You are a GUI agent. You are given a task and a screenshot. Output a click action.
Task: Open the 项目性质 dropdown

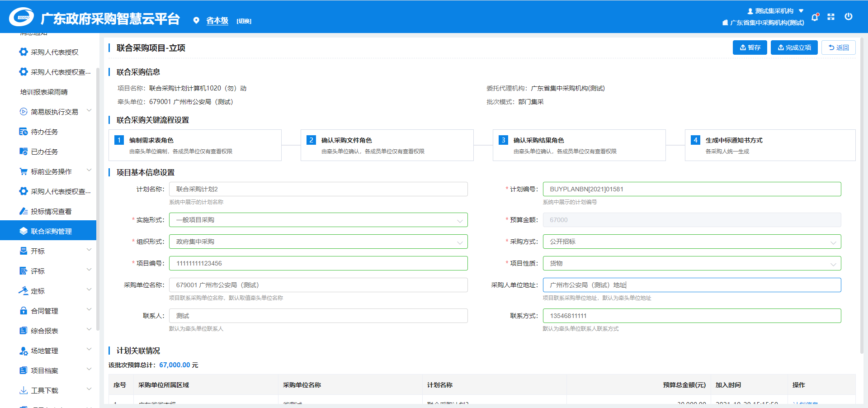(x=691, y=263)
